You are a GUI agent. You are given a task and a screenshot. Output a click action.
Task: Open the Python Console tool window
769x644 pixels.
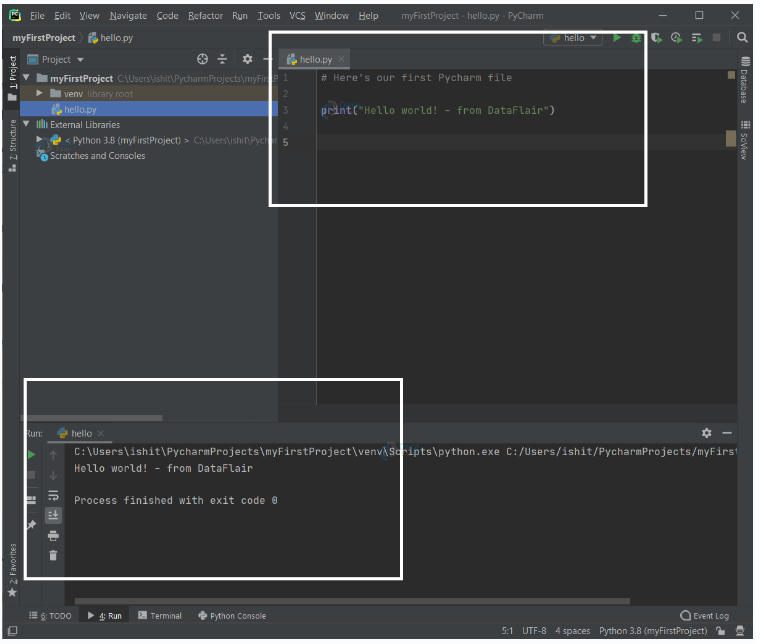coord(232,616)
